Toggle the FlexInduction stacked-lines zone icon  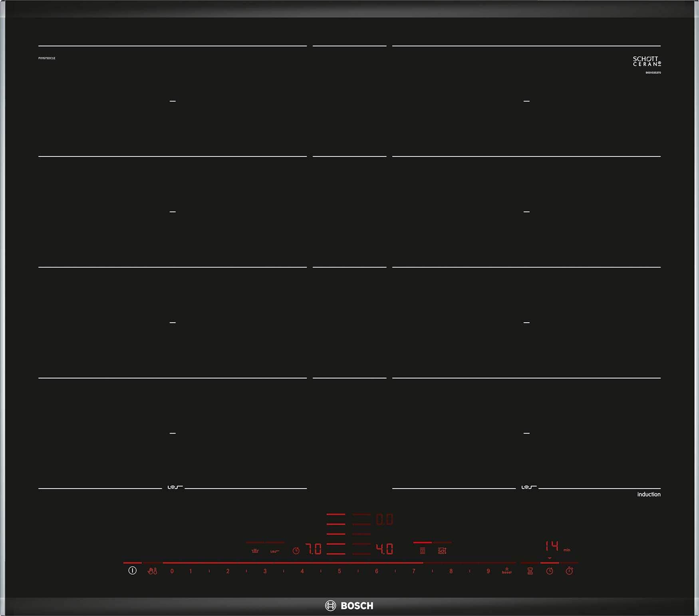pyautogui.click(x=422, y=551)
